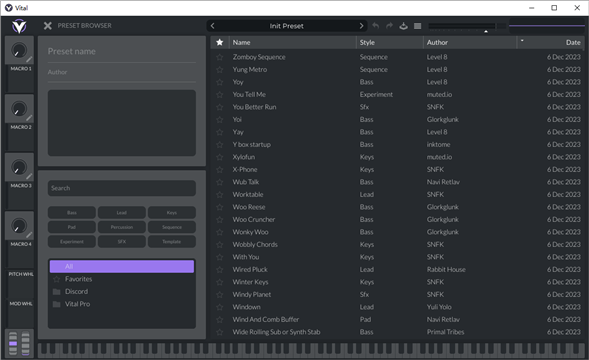Viewport: 589px width, 360px height.
Task: Favorite the Wub Talk preset
Action: [x=220, y=182]
